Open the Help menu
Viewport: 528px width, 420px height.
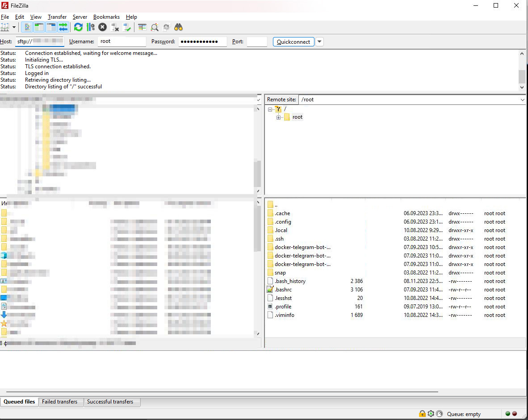tap(131, 17)
